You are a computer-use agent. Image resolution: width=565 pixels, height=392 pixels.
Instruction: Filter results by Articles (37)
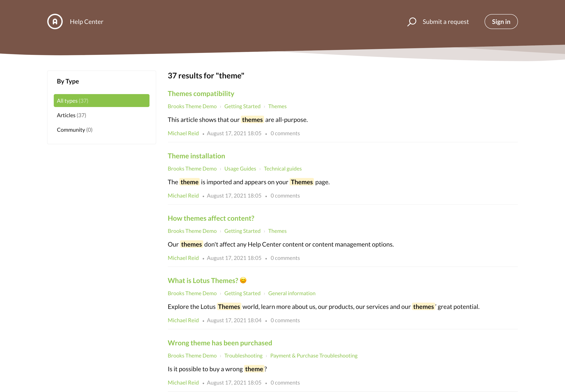pos(71,115)
